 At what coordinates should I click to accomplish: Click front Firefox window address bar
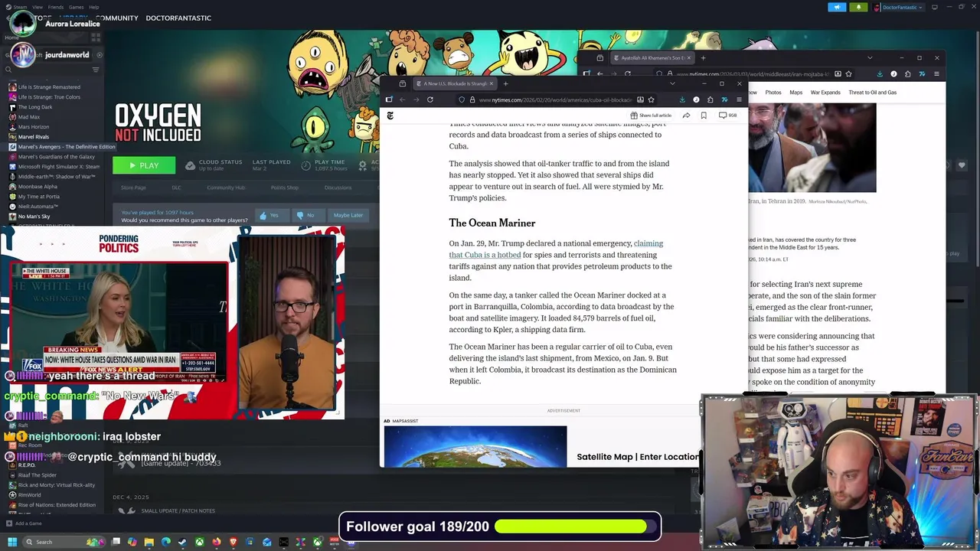pyautogui.click(x=555, y=99)
